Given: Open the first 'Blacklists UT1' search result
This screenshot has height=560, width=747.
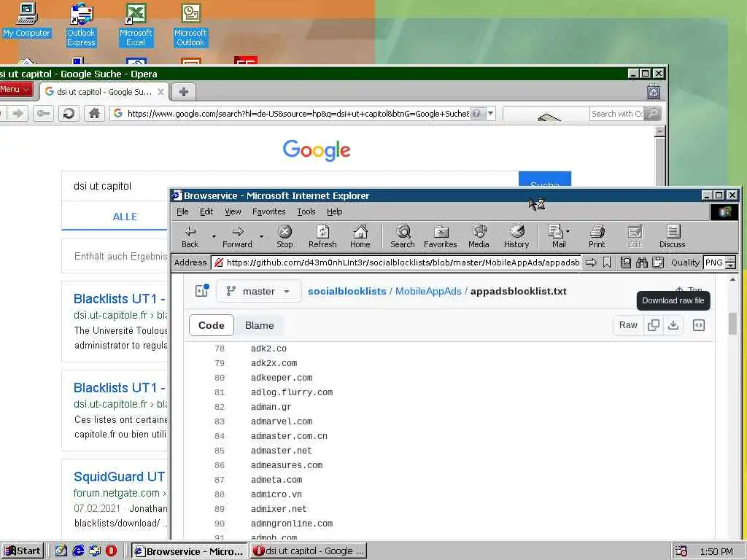Looking at the screenshot, I should [119, 298].
